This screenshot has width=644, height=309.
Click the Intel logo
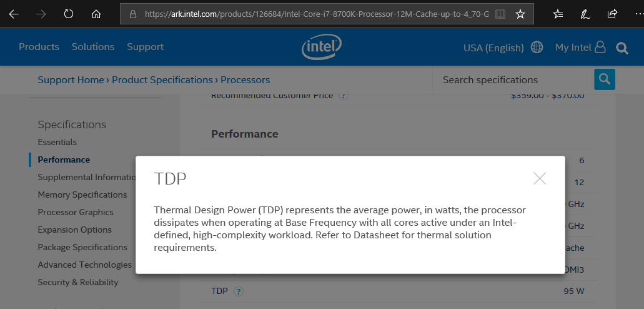(322, 47)
